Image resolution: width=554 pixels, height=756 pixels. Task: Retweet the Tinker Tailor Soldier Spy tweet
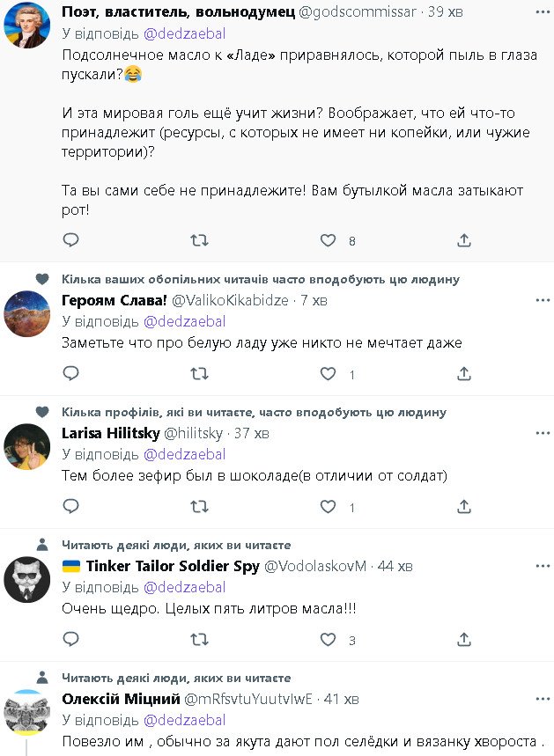tap(200, 640)
